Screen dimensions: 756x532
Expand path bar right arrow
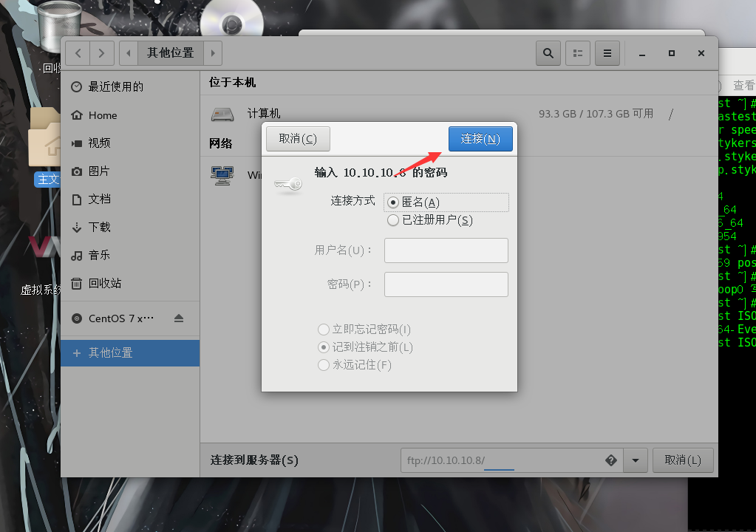tap(213, 53)
